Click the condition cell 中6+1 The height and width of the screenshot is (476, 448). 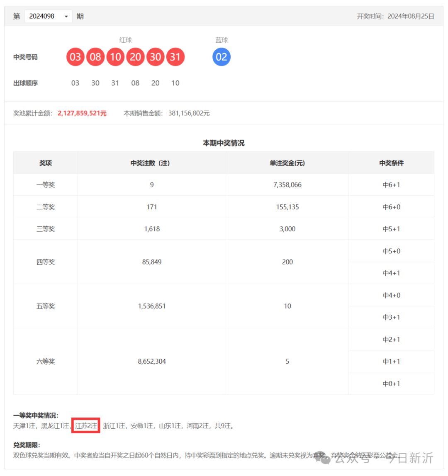coord(392,185)
